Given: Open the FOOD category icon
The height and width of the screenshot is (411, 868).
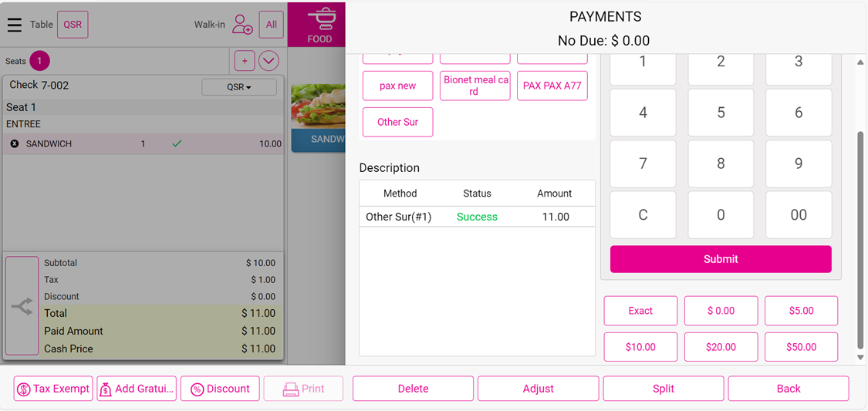Looking at the screenshot, I should coord(319,25).
